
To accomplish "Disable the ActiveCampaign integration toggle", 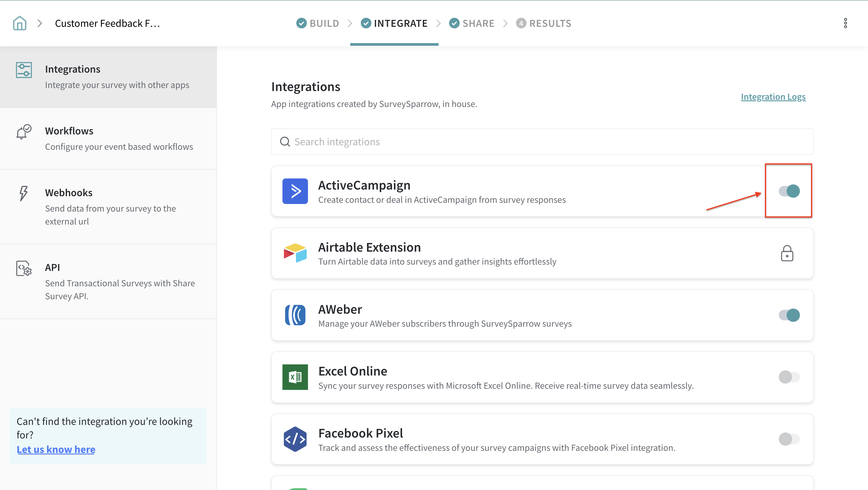I will pos(789,191).
